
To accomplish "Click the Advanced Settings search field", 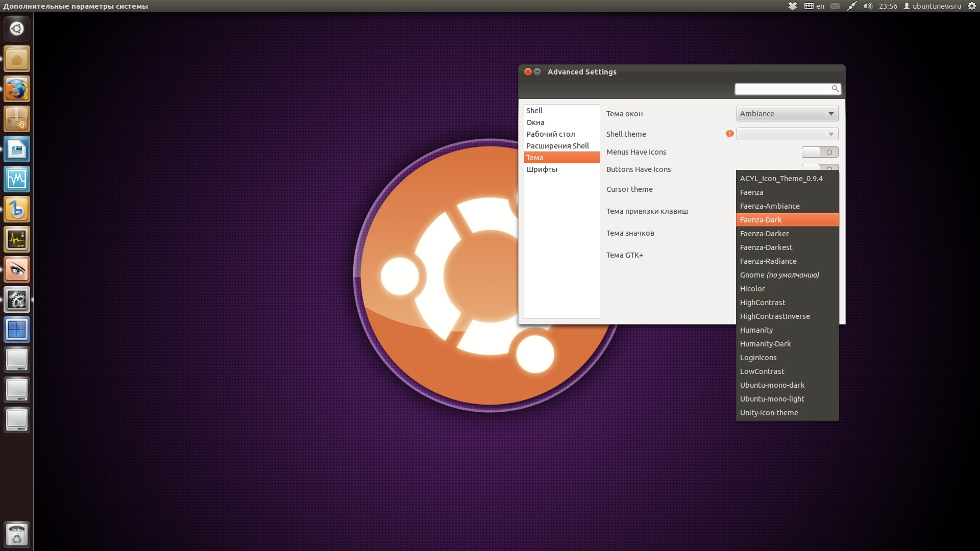I will pos(788,89).
